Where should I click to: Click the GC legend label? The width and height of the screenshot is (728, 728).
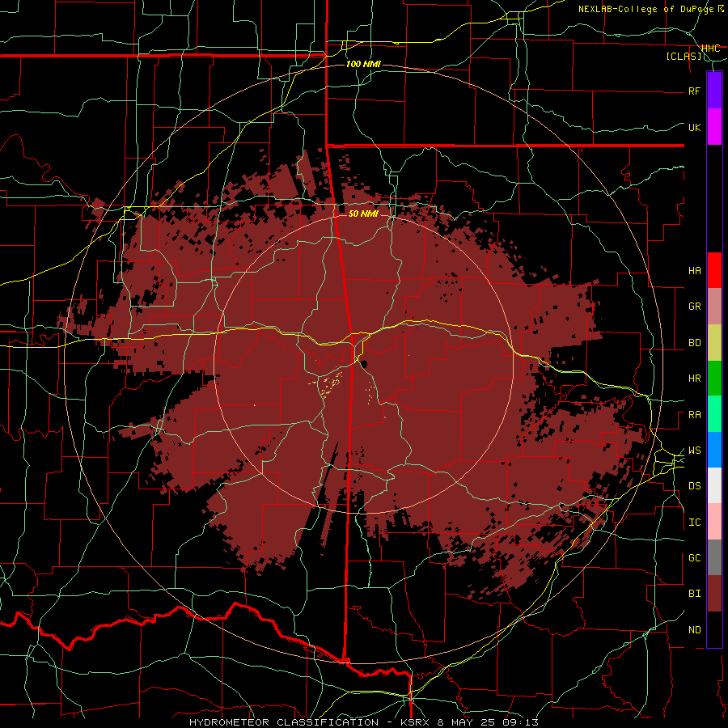coord(694,558)
